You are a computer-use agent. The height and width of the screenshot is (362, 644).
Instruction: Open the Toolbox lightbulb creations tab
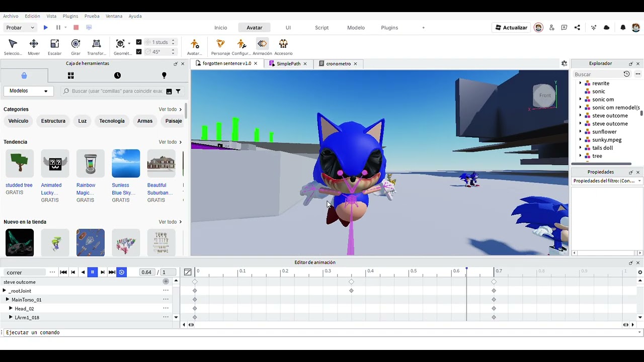coord(164,75)
